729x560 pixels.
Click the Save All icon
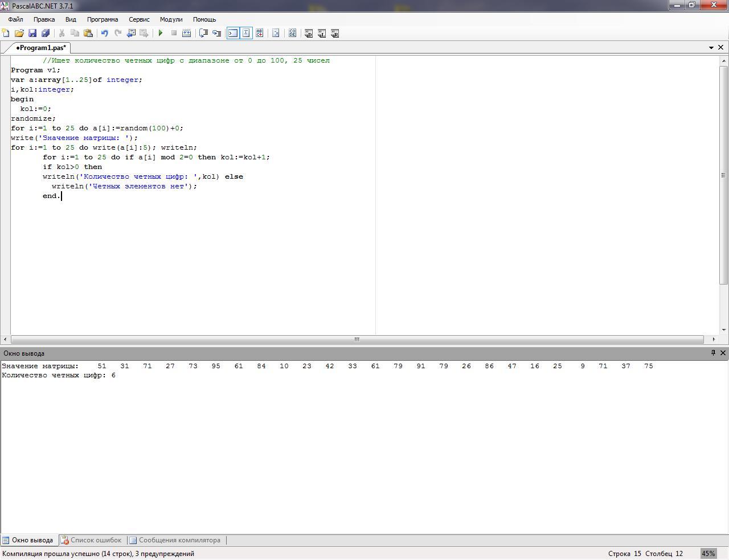coord(46,33)
